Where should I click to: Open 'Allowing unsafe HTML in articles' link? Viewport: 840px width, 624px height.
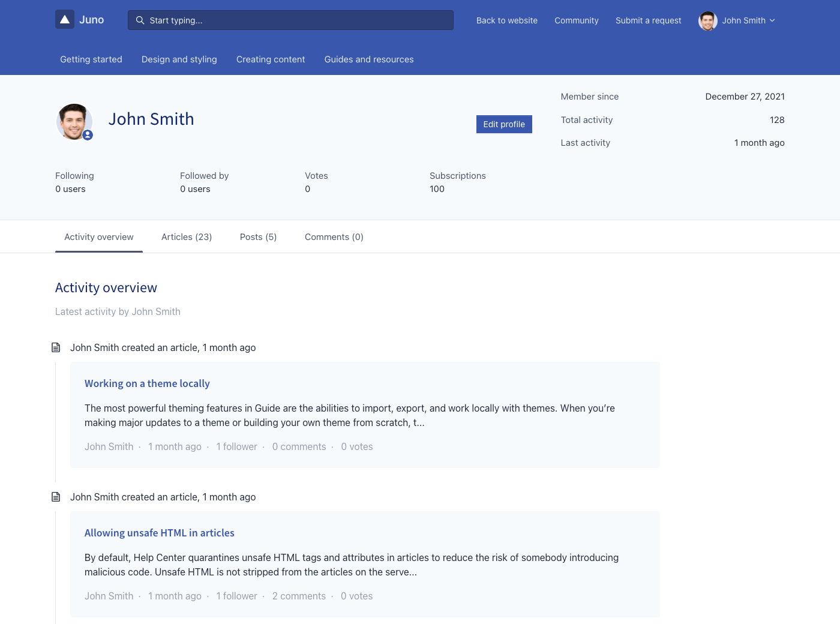pyautogui.click(x=159, y=533)
